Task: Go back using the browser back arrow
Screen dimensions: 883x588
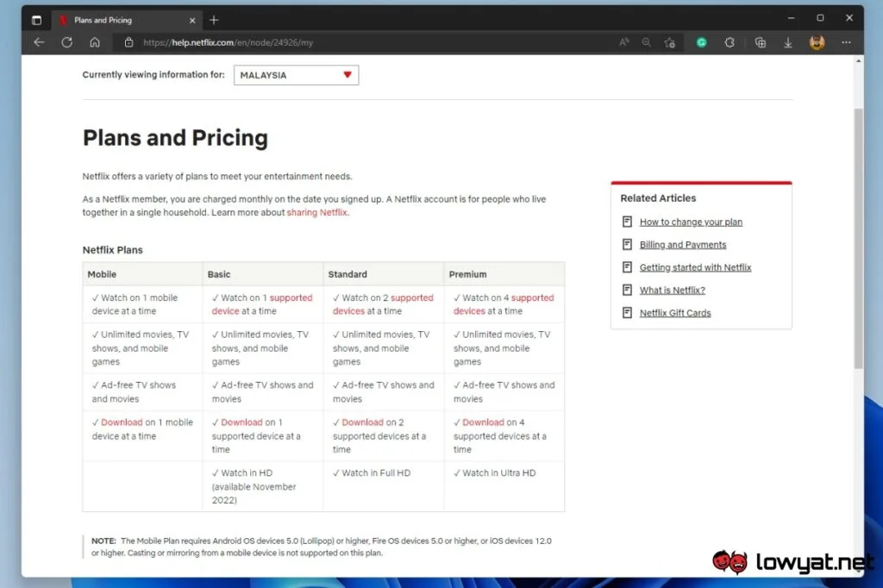Action: click(39, 42)
